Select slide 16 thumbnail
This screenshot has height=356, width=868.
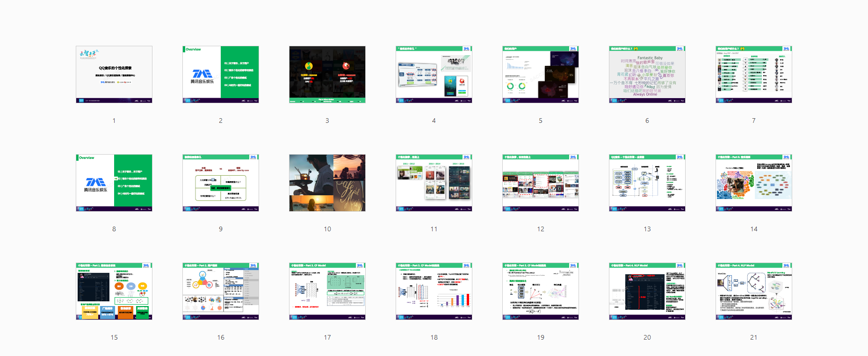(x=221, y=291)
